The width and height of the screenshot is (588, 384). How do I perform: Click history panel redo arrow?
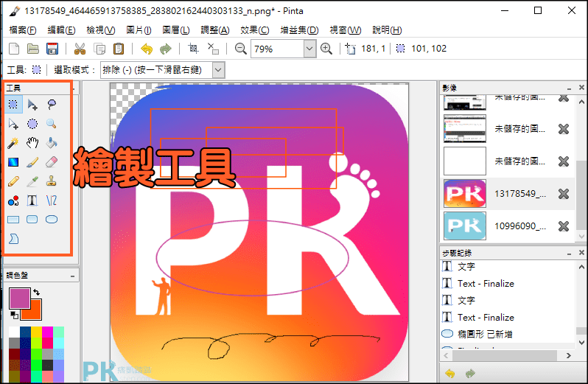tap(469, 373)
